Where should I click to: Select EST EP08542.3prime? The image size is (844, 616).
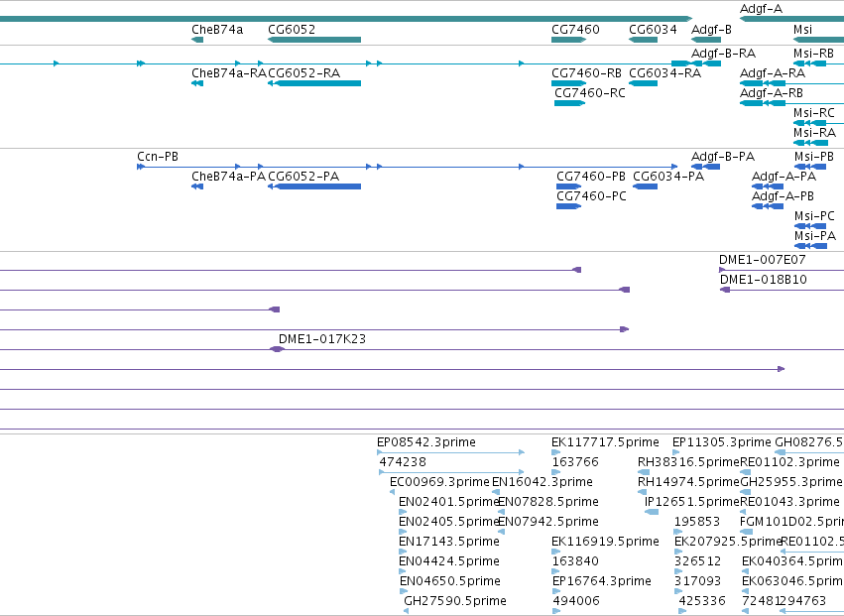425,442
